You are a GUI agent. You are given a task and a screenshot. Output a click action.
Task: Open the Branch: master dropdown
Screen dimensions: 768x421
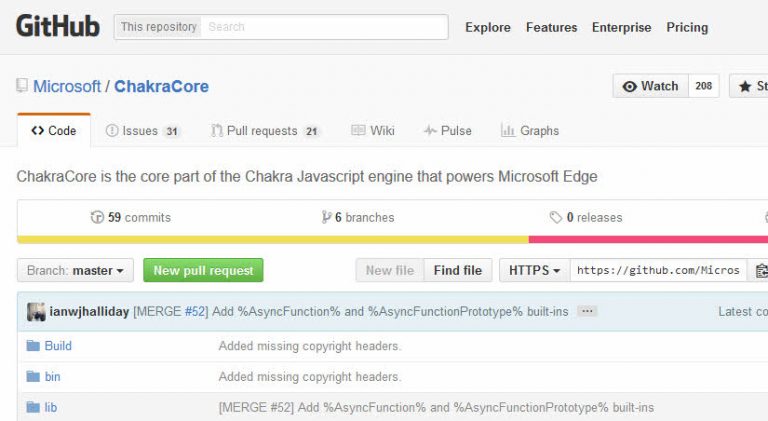[x=76, y=270]
